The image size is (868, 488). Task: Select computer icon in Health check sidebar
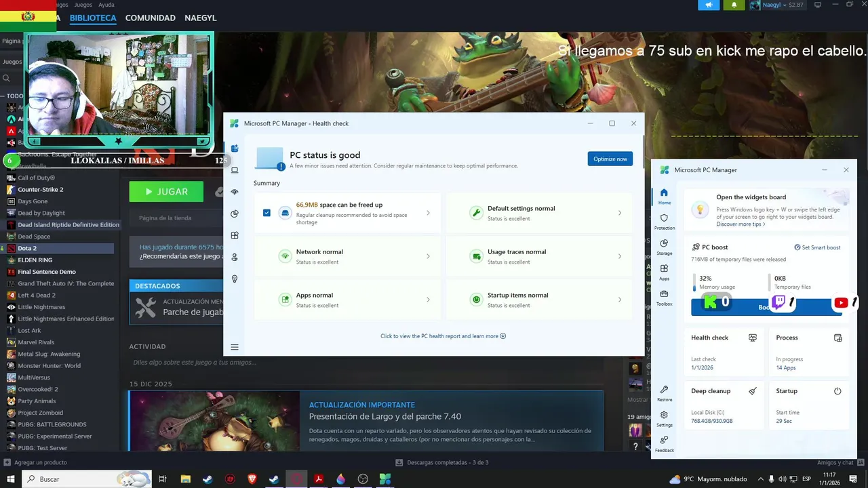click(235, 170)
